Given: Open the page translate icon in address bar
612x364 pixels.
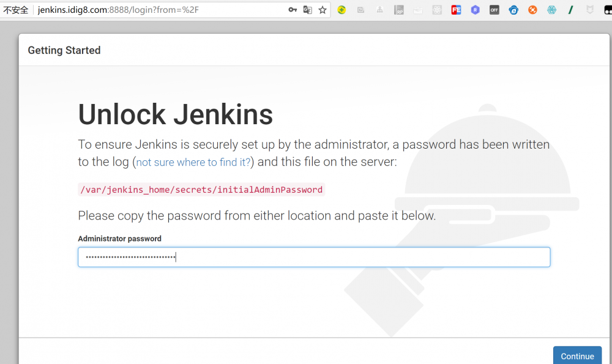Looking at the screenshot, I should tap(308, 9).
